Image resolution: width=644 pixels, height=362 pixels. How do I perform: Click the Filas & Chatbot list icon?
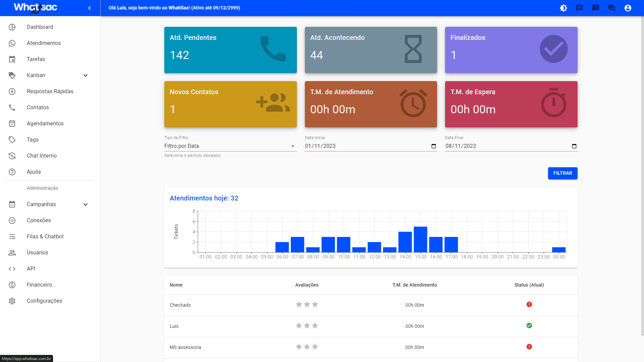coord(12,237)
